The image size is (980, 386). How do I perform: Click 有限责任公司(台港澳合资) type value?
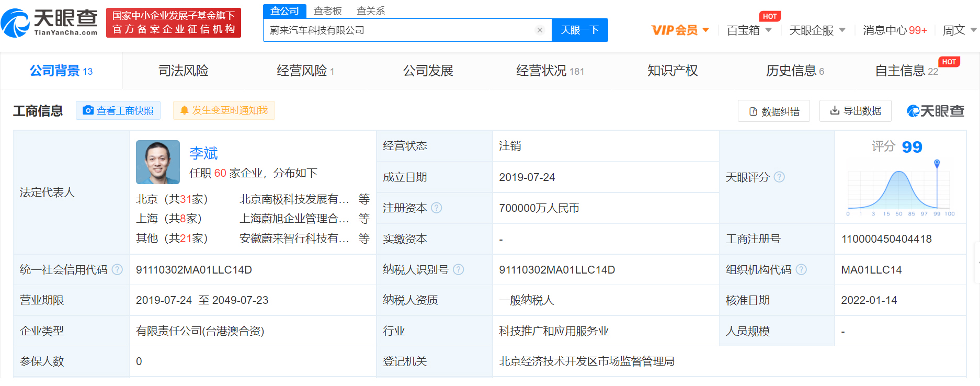(200, 331)
